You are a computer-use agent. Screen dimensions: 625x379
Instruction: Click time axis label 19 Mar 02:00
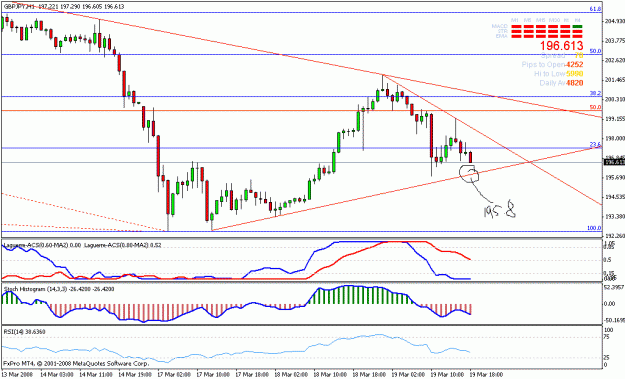pyautogui.click(x=408, y=375)
